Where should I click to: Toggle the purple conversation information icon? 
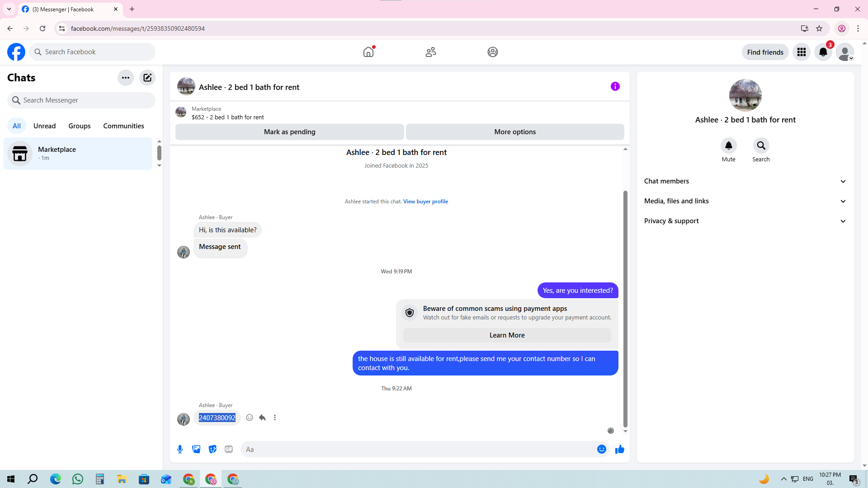coord(615,86)
